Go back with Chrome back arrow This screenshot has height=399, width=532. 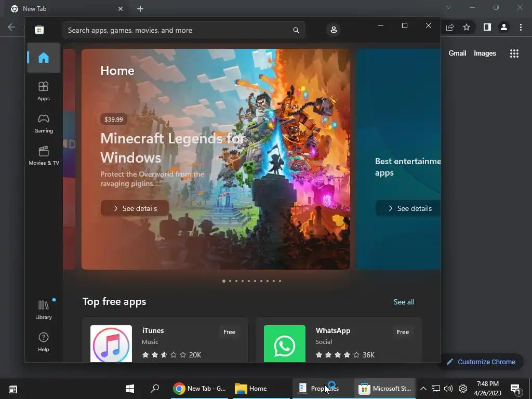tap(11, 27)
